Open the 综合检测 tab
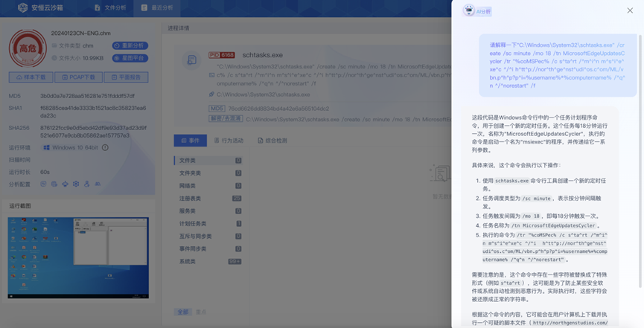The image size is (644, 328). click(271, 140)
